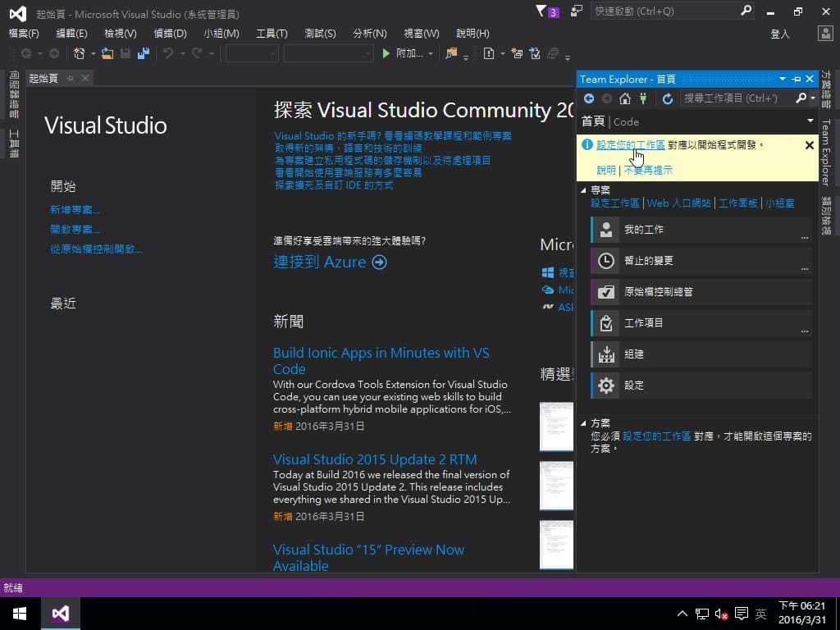Open the 我的工作 tile
Image resolution: width=840 pixels, height=630 pixels.
(x=701, y=230)
